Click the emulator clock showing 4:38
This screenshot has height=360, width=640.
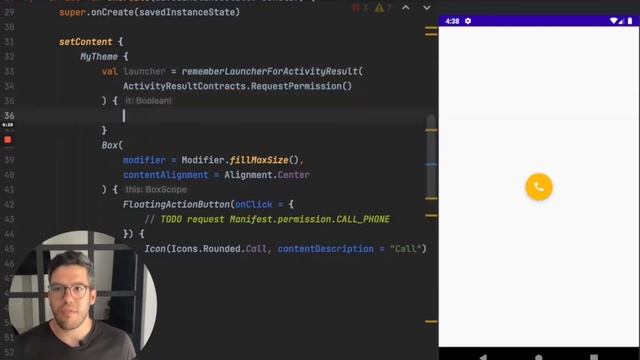tap(452, 21)
